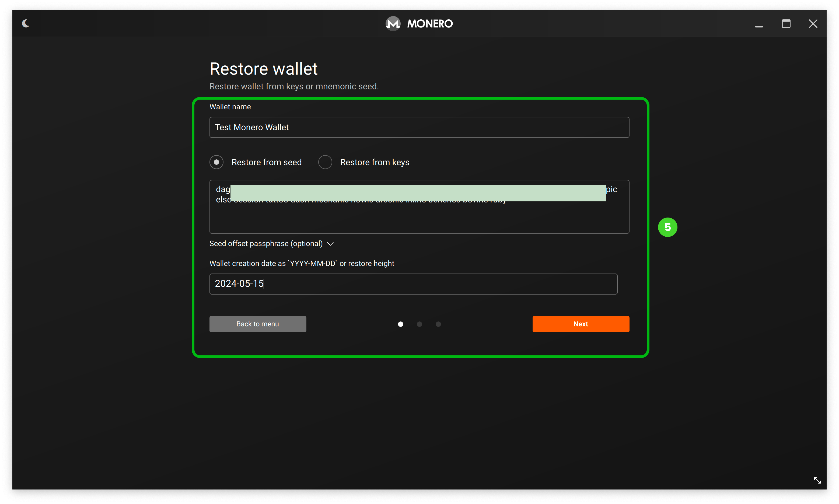Click the window resize grip icon
The image size is (839, 504).
click(817, 480)
